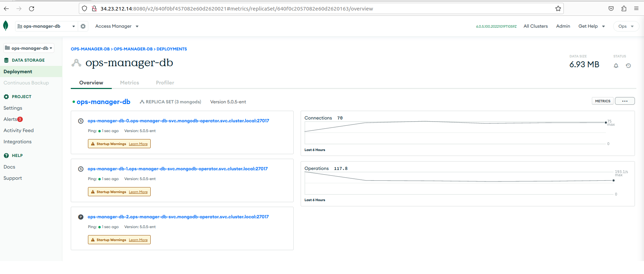Click secondary icon for ops-manager-db-0
Viewport: 644px width, 274px height.
point(81,121)
